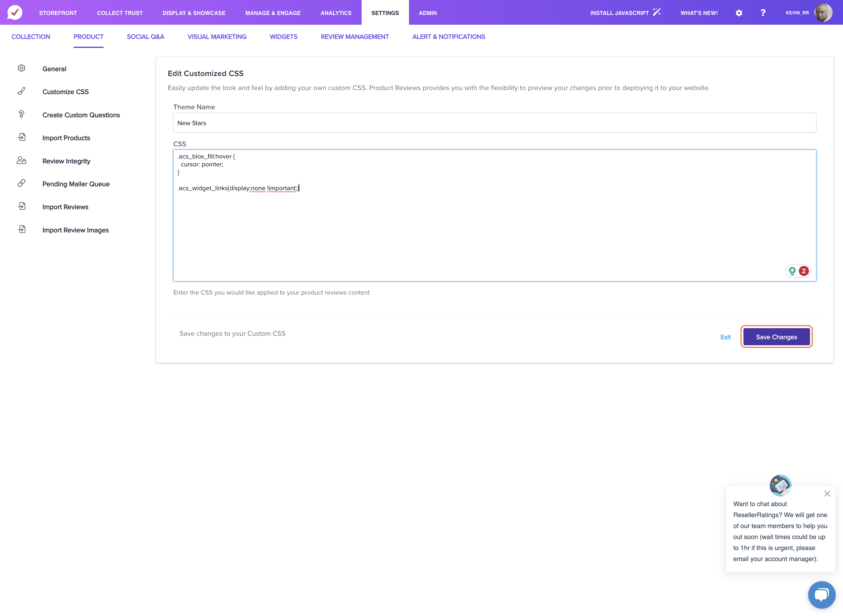
Task: Open the Admin menu
Action: (428, 13)
